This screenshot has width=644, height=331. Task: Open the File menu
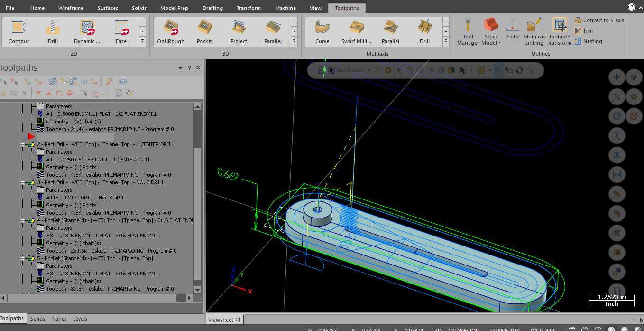(x=10, y=8)
